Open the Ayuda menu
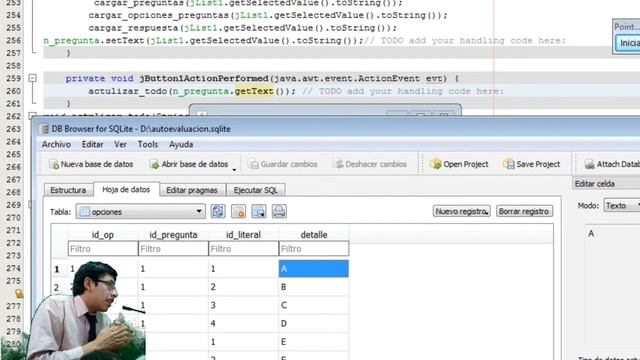Screen dimensions: 640x360 (x=181, y=144)
